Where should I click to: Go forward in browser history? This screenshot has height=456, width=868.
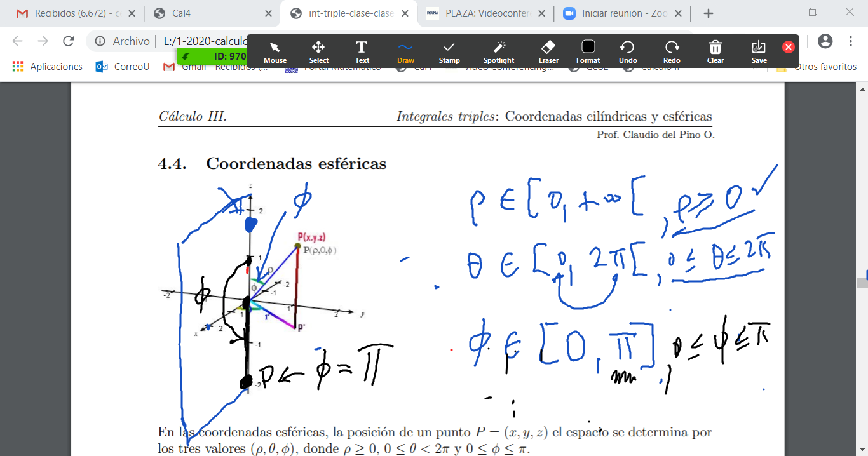43,41
